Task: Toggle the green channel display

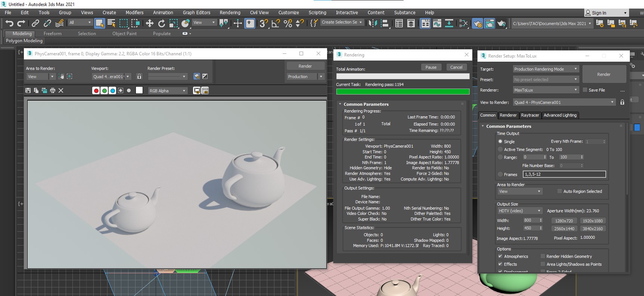Action: pos(104,90)
